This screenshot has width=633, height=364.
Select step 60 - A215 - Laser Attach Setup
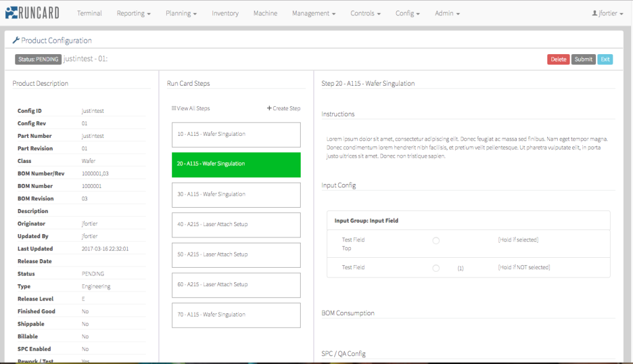click(x=236, y=285)
